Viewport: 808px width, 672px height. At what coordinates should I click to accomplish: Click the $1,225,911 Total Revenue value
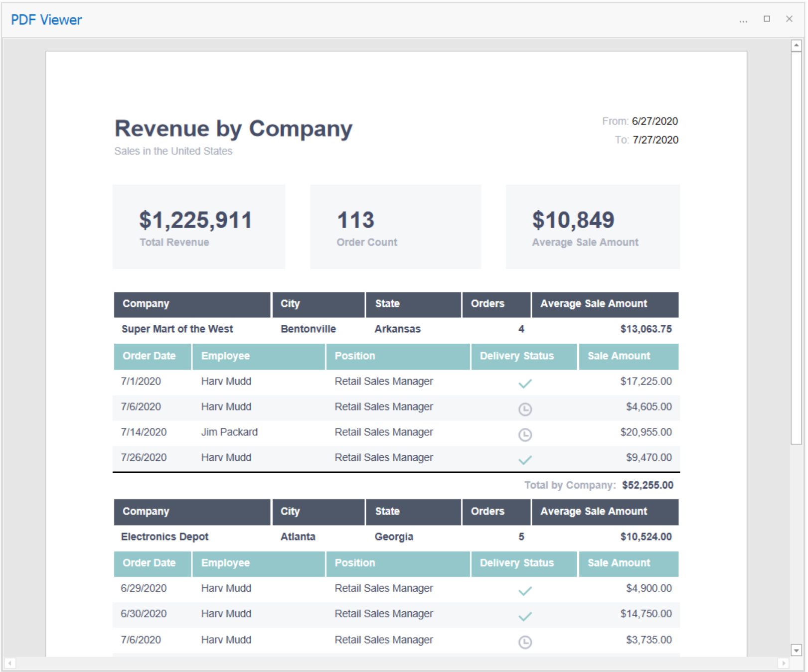(x=195, y=220)
